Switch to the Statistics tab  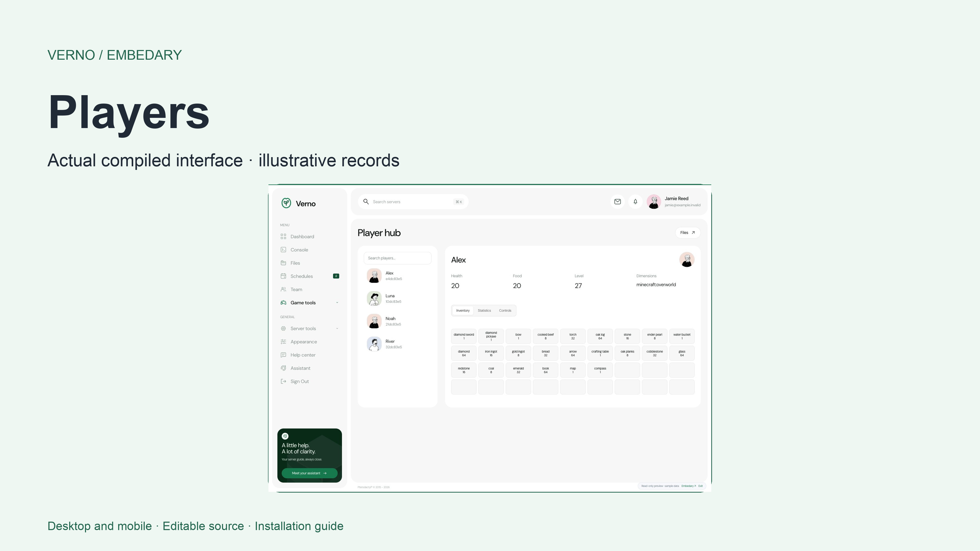tap(484, 311)
